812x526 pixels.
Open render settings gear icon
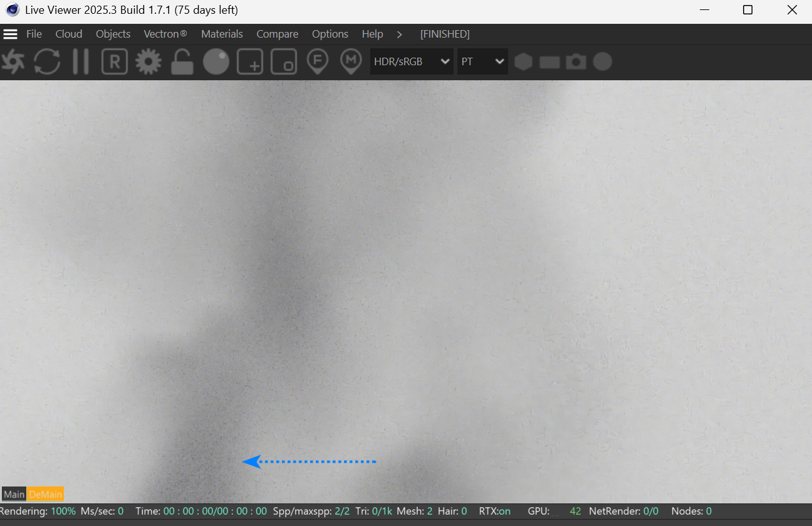pos(148,62)
